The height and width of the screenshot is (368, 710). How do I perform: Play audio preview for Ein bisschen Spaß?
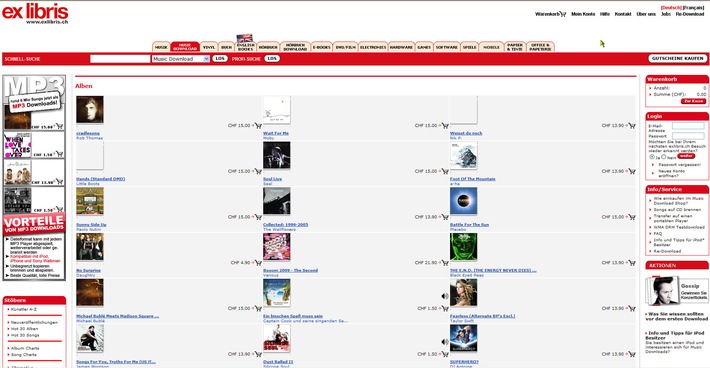click(445, 296)
